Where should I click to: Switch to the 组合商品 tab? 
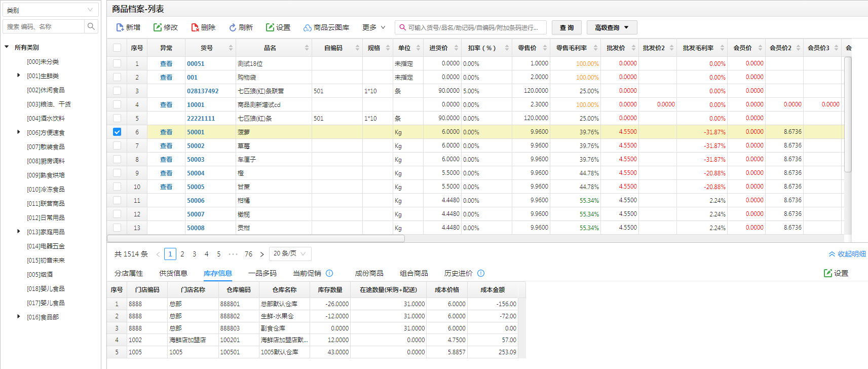click(x=414, y=273)
